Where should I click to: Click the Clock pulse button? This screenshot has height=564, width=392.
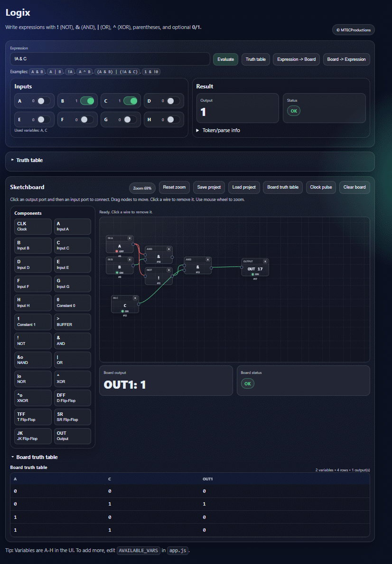(321, 187)
